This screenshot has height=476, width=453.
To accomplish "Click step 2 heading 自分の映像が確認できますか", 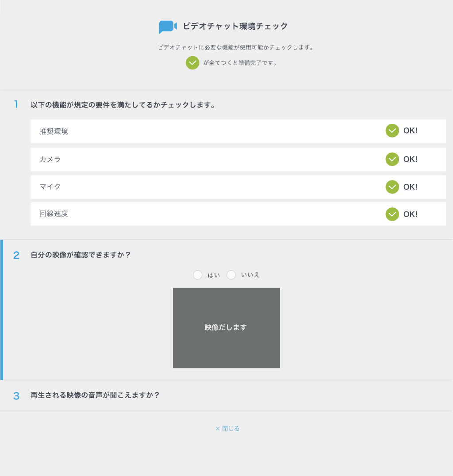I will click(x=81, y=255).
